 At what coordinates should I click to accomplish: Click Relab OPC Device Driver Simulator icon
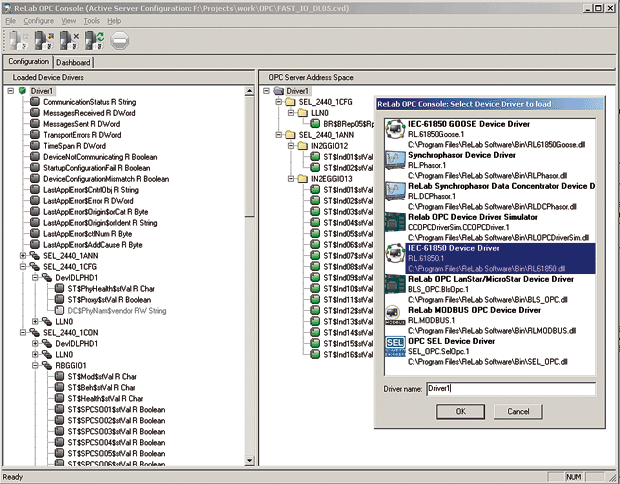[x=395, y=222]
